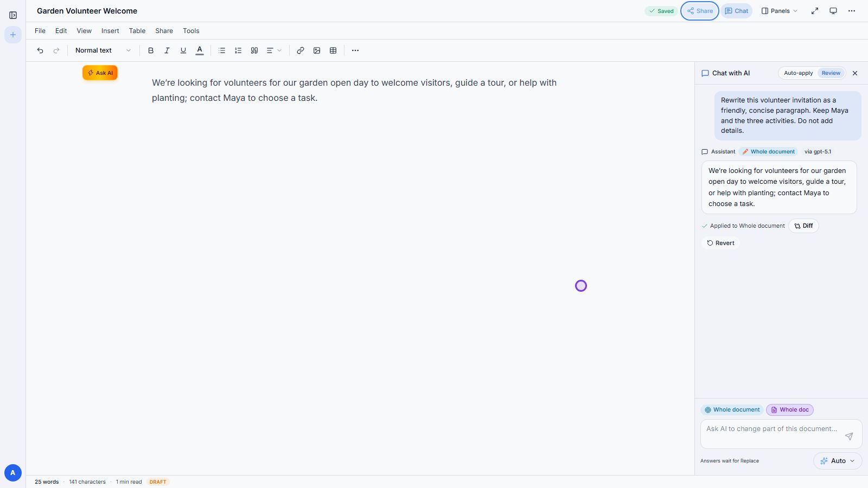Toggle bold formatting

pos(151,50)
